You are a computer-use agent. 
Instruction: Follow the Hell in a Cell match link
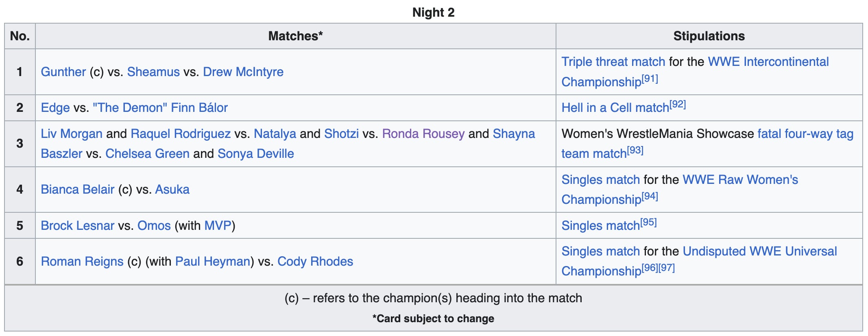pyautogui.click(x=615, y=108)
